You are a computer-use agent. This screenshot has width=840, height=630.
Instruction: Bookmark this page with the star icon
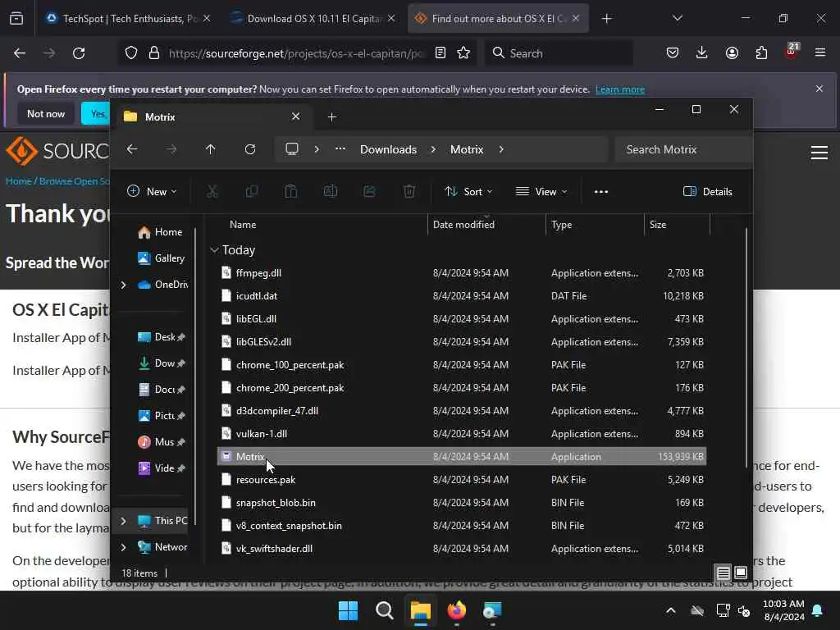[x=463, y=52]
